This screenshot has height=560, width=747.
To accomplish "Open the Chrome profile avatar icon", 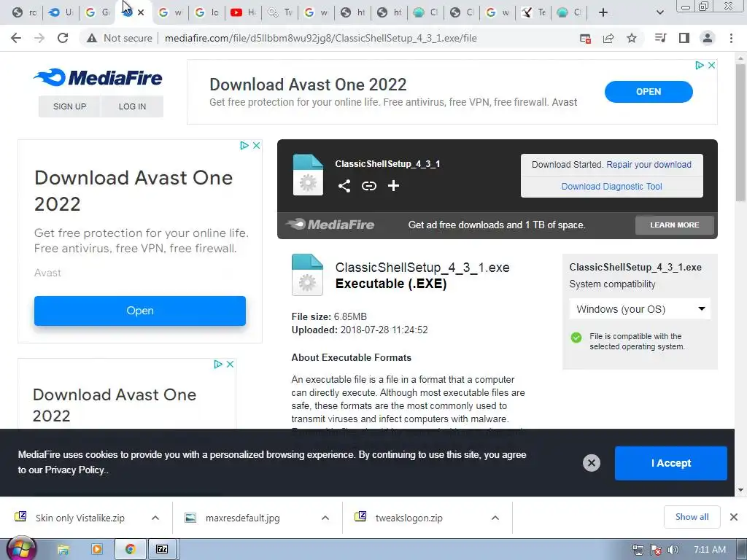I will 708,38.
